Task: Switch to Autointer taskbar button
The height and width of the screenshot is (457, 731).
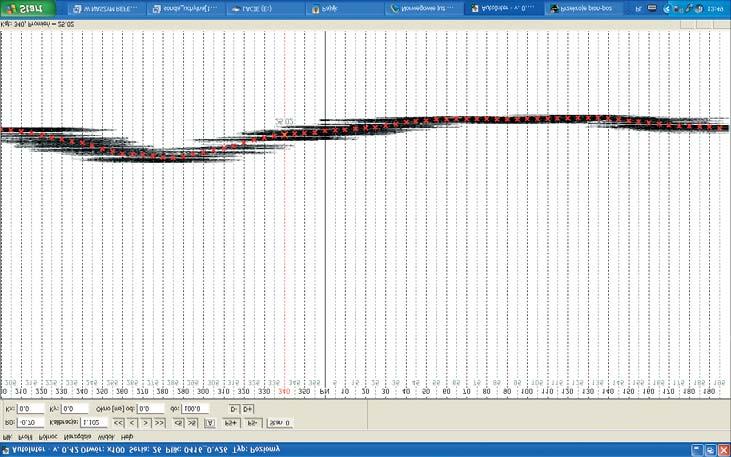Action: [x=504, y=9]
